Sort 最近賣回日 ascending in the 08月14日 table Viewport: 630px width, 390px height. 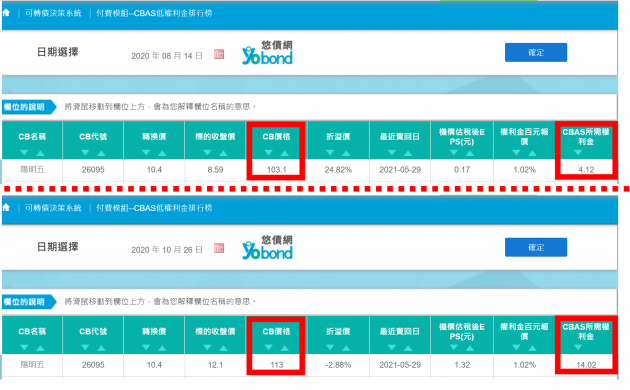(408, 153)
